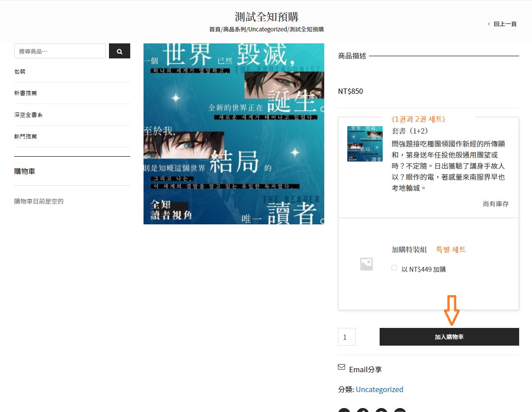Go back via 回上一頁 link
This screenshot has width=532, height=412.
(x=505, y=24)
